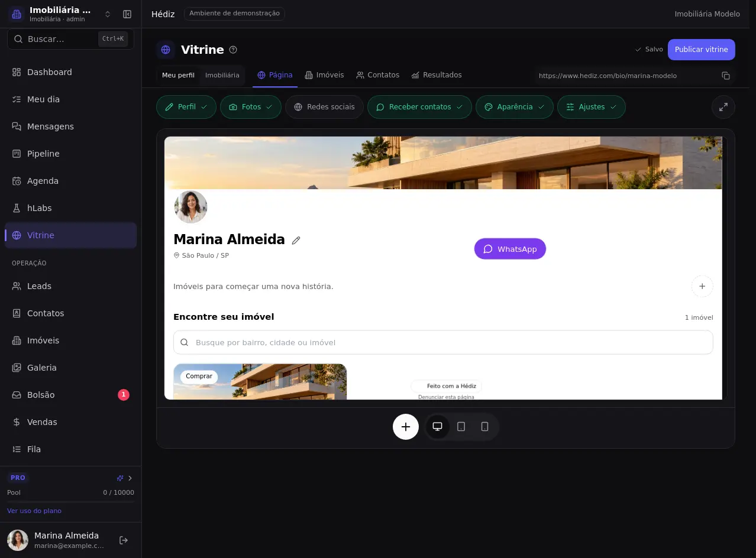756x558 pixels.
Task: Click the help icon next to Vitrine title
Action: 233,50
